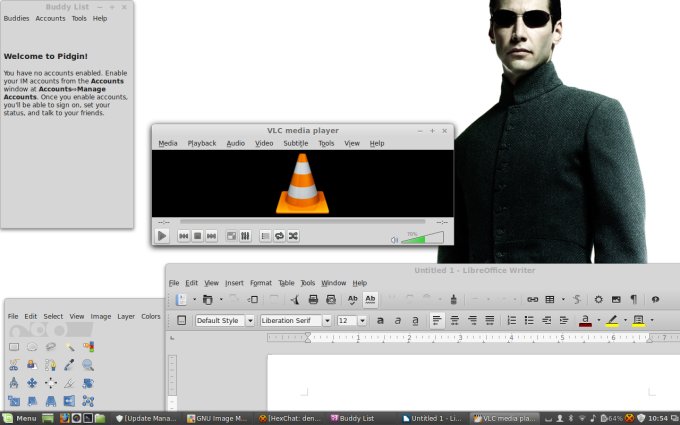Toggle VLC loop playback button
680x425 pixels.
280,236
